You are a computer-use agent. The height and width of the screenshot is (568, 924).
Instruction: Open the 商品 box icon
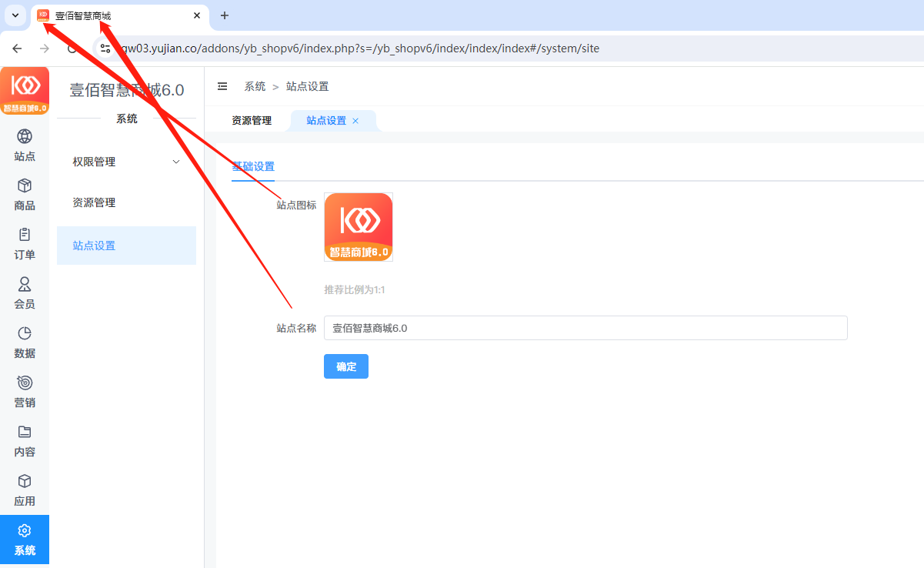[x=25, y=186]
